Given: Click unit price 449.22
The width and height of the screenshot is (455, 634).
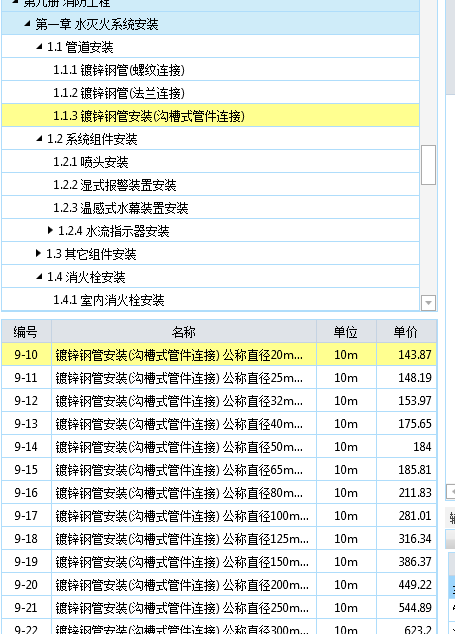Looking at the screenshot, I should [x=406, y=585].
